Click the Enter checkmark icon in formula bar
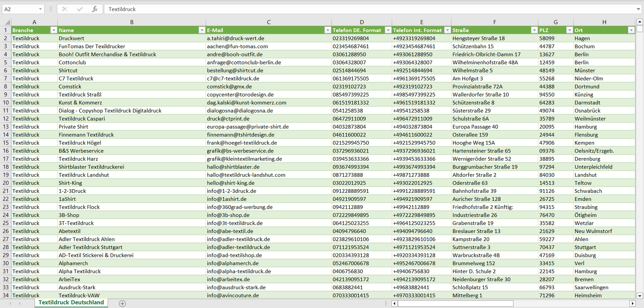Image resolution: width=644 pixels, height=308 pixels. click(80, 9)
